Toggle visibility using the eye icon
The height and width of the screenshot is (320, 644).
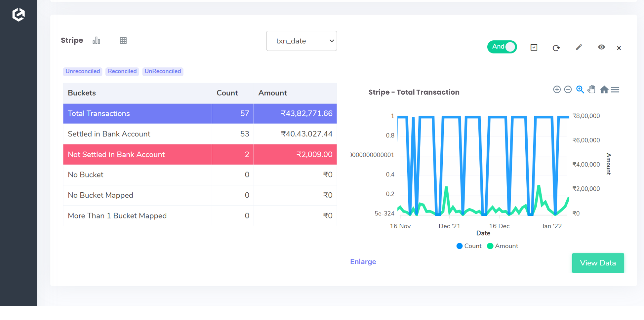coord(602,48)
